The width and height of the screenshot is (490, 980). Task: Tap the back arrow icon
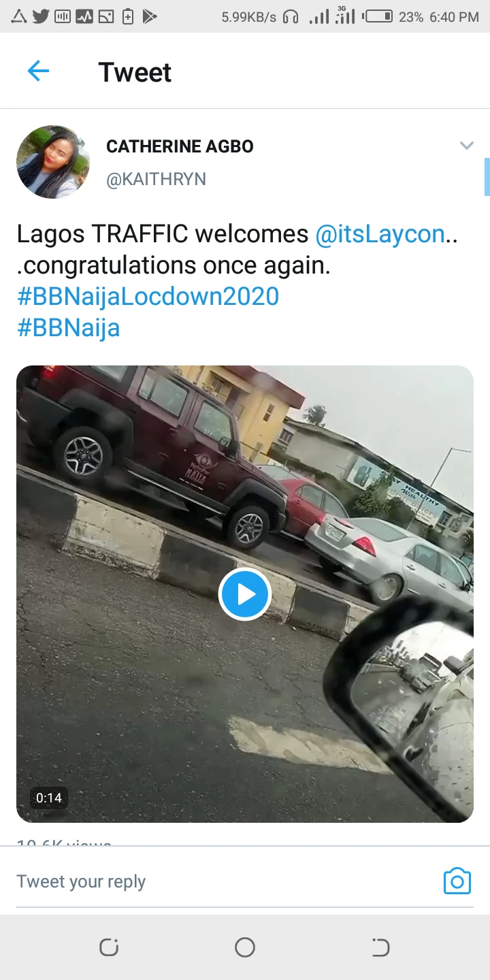coord(38,71)
